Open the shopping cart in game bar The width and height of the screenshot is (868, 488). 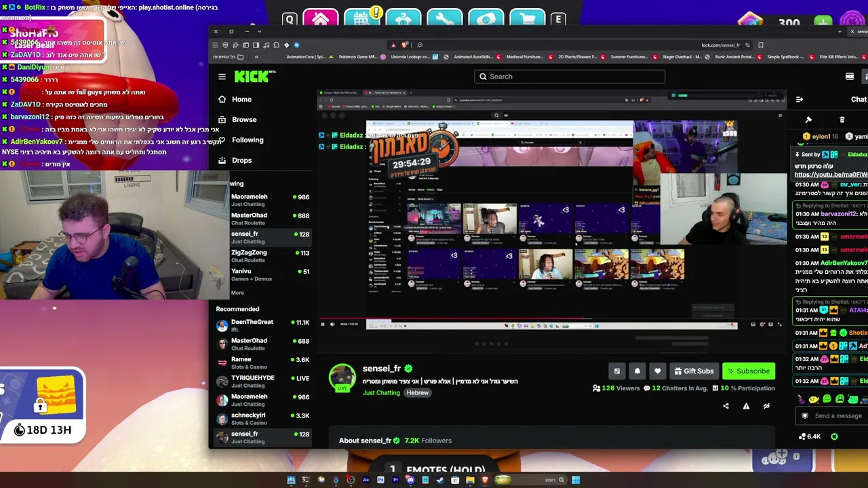(528, 20)
